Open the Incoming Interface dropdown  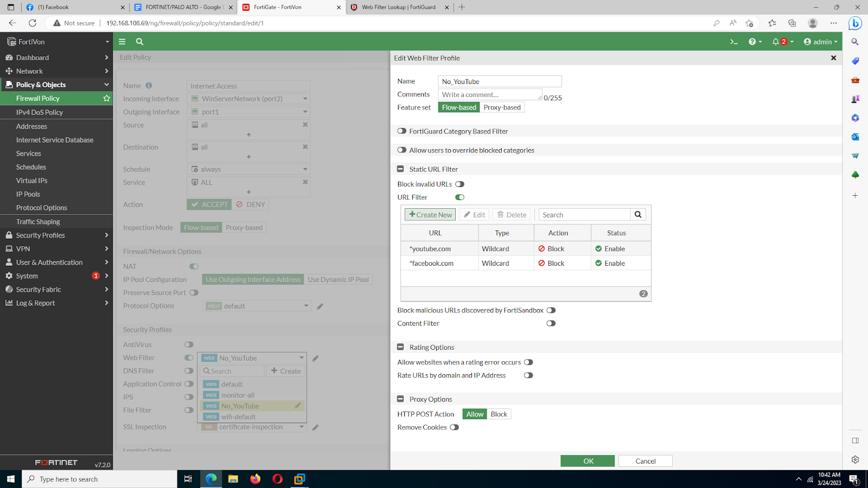tap(248, 99)
